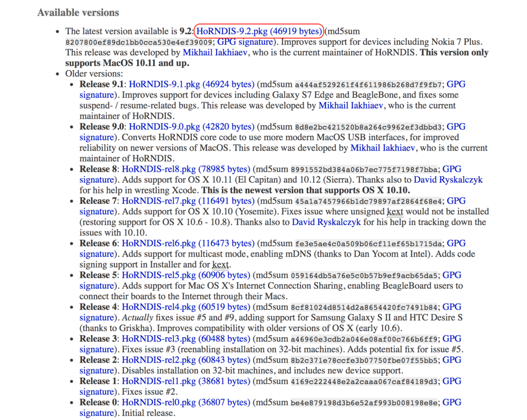Click 'Fixes issue #2.' text in Release 1
Screen dimensions: 527x420
[150, 392]
